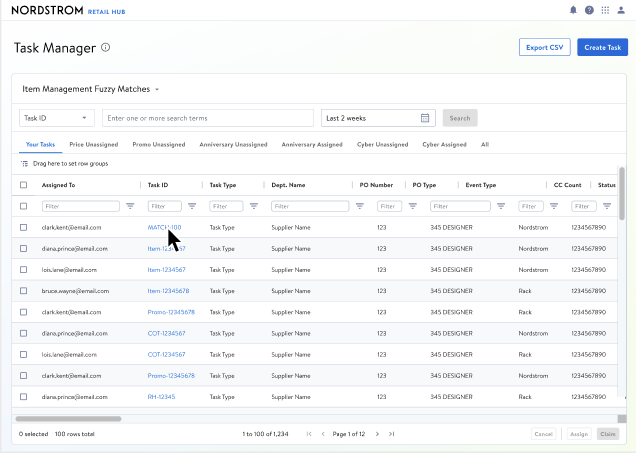Go to the previous page arrow
Image resolution: width=636 pixels, height=453 pixels.
tap(323, 434)
